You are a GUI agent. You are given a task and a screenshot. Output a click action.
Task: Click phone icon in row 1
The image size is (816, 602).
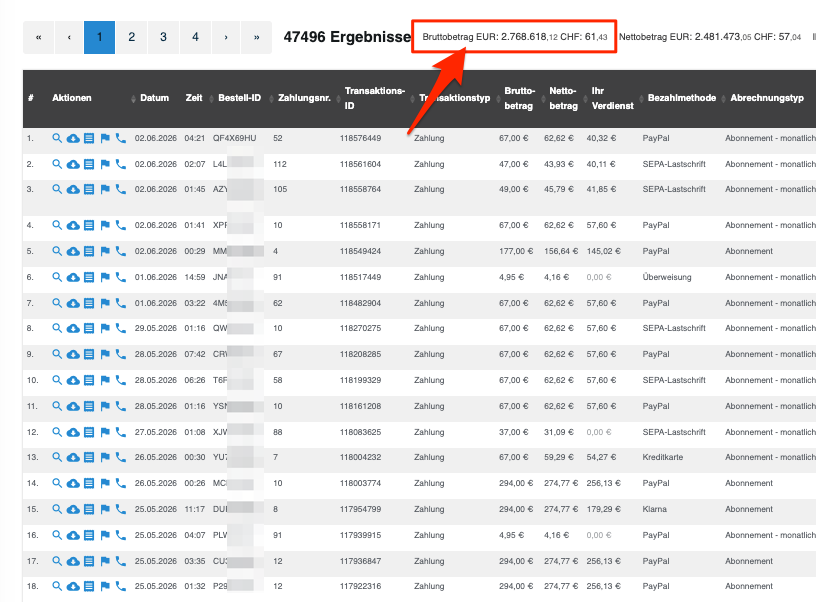point(120,138)
